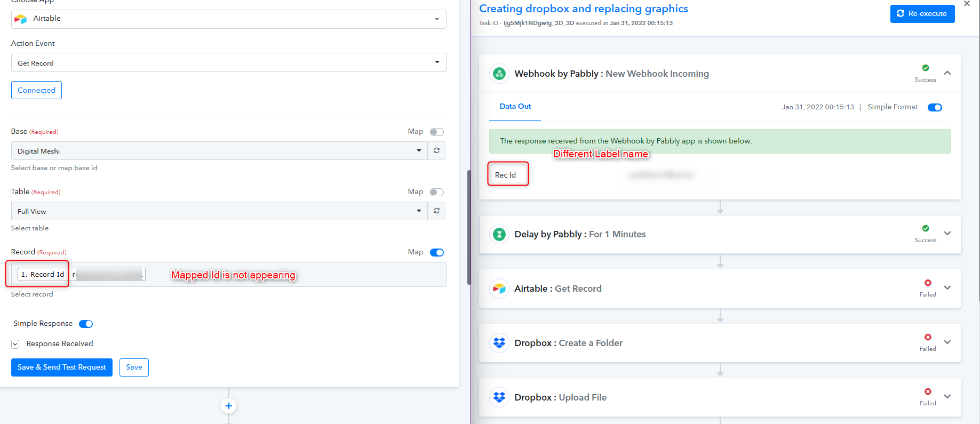Click the Airtable logo in Choose App field
The width and height of the screenshot is (980, 424).
tap(21, 19)
